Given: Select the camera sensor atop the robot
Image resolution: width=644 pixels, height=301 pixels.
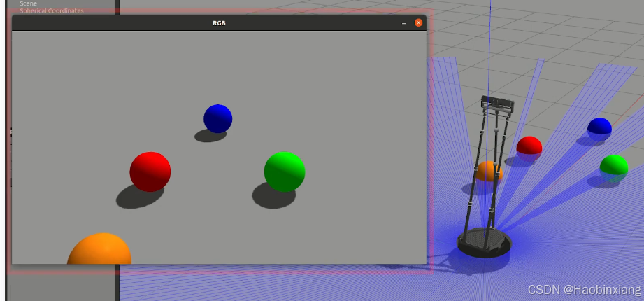Looking at the screenshot, I should [x=497, y=103].
